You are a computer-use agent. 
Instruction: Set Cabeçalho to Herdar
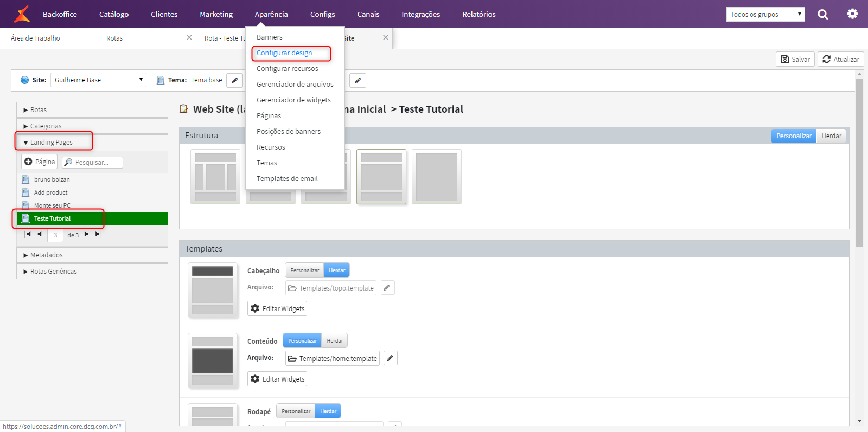coord(337,270)
